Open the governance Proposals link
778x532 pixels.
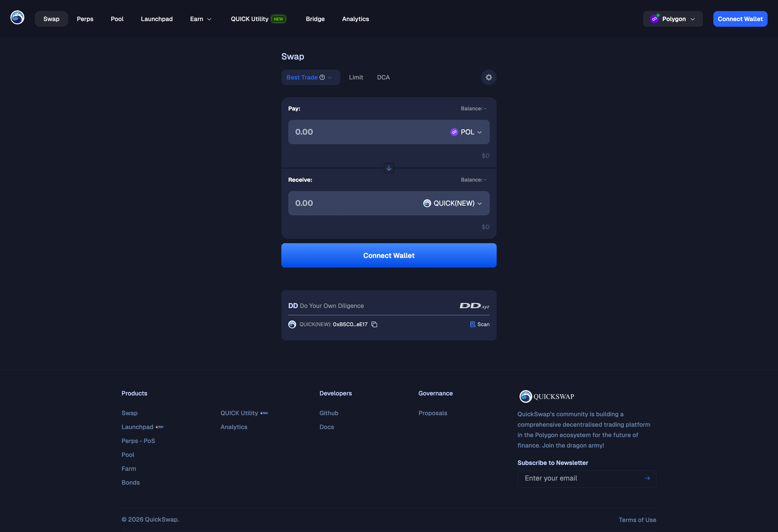click(x=433, y=413)
